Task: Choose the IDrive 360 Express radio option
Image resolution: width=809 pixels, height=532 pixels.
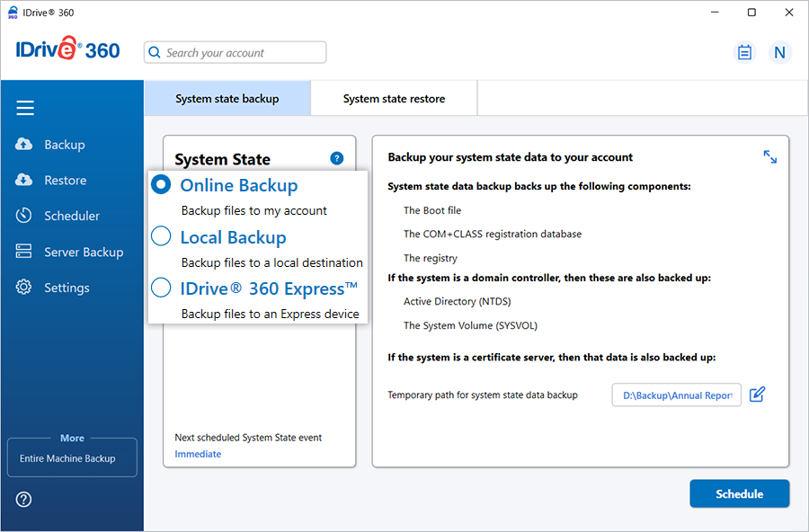Action: click(x=161, y=288)
